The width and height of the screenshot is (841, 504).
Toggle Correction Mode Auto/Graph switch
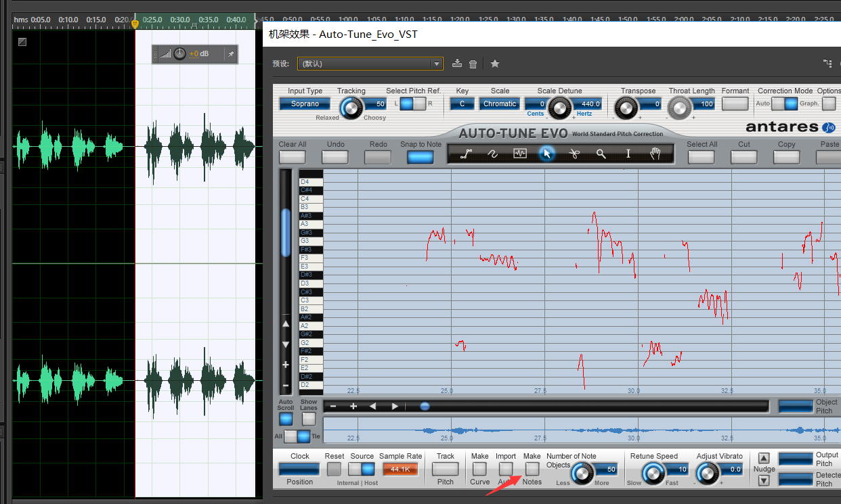click(x=785, y=104)
